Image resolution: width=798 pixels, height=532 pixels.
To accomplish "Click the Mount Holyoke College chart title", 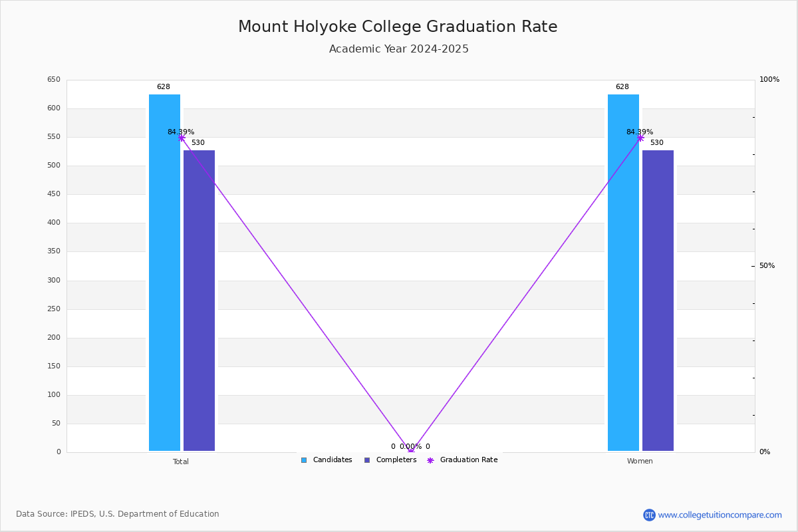I will pyautogui.click(x=398, y=27).
